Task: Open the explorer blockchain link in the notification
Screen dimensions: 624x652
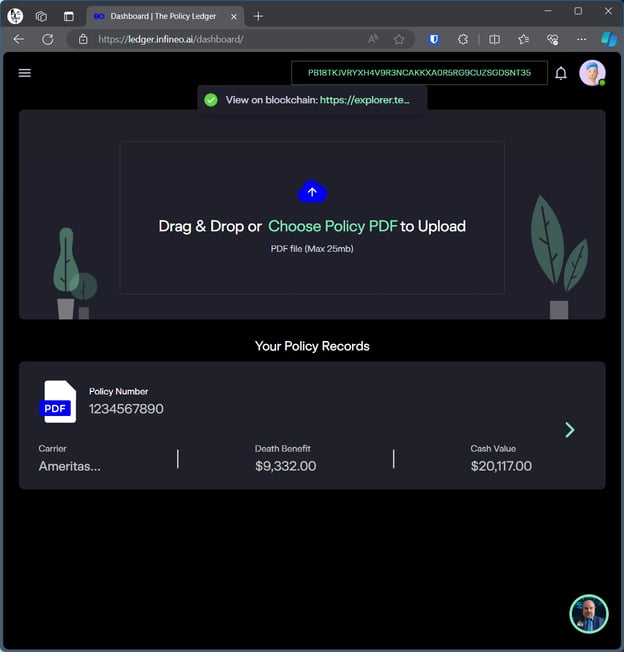Action: click(365, 100)
